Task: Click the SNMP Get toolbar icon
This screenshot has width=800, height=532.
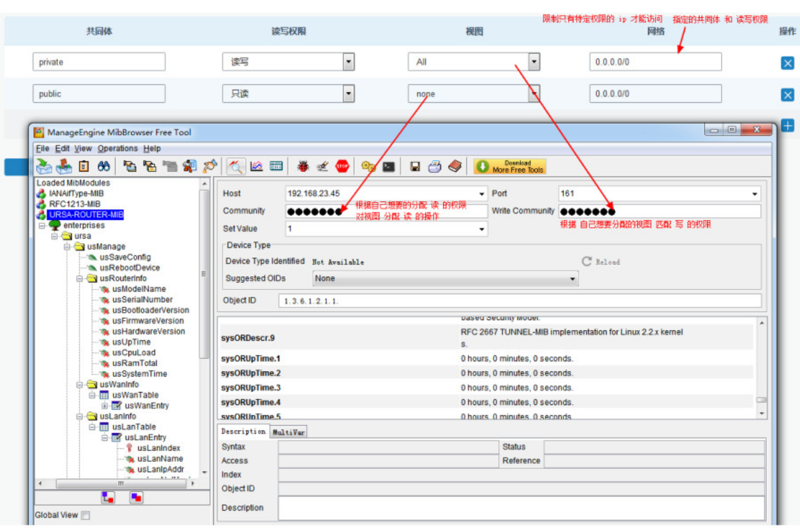Action: [130, 166]
